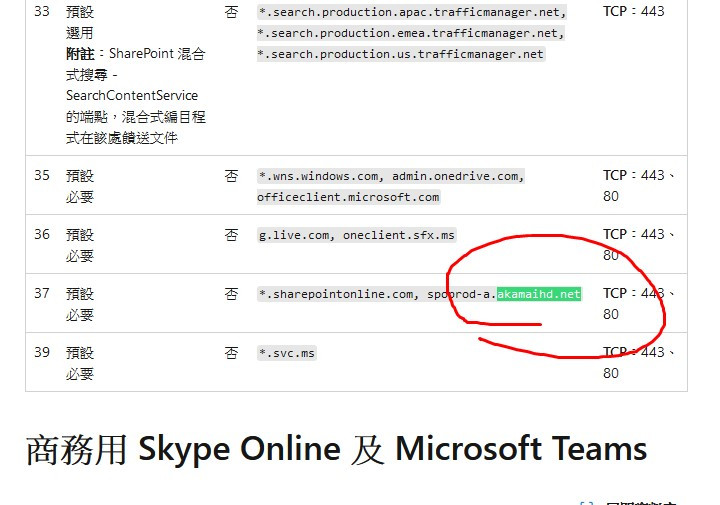This screenshot has width=720, height=505.
Task: Select *.search.production.emea.trafficmanager.net address
Action: click(411, 33)
